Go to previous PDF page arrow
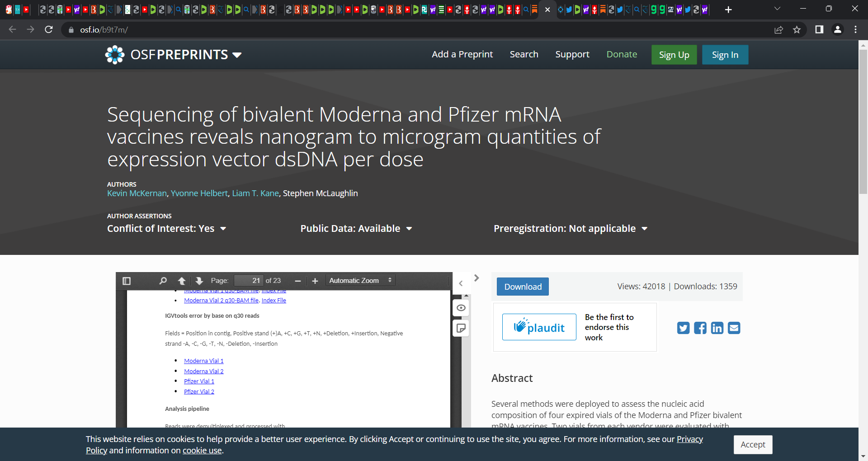Viewport: 868px width, 461px height. tap(182, 281)
